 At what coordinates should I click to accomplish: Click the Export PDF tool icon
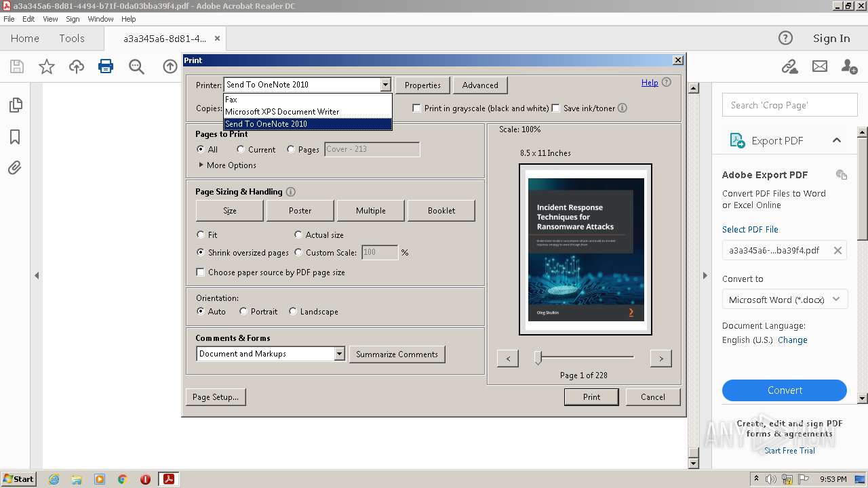(737, 140)
